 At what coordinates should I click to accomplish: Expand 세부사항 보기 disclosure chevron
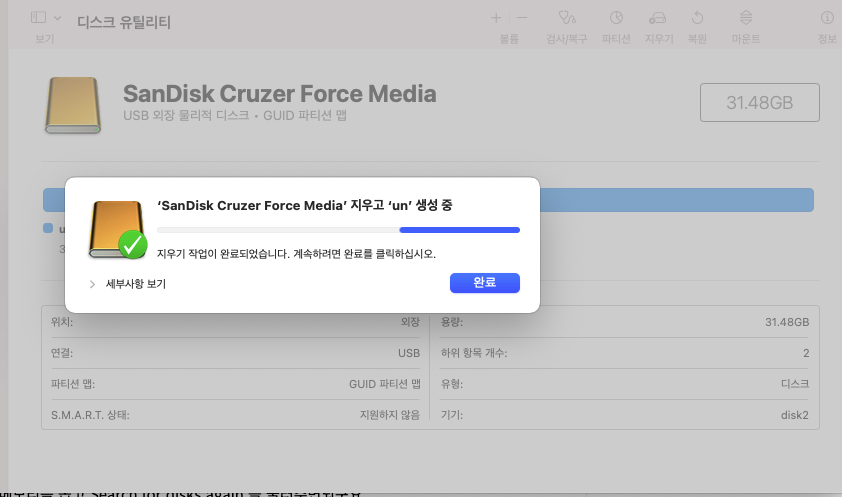pyautogui.click(x=92, y=284)
